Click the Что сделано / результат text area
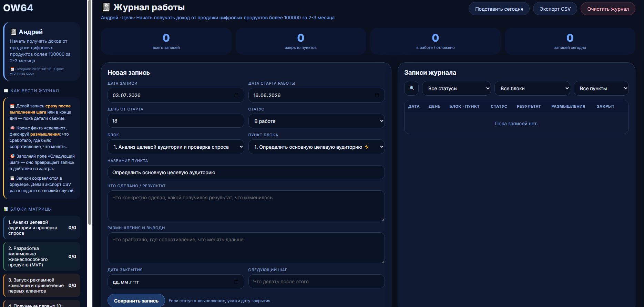Image resolution: width=644 pixels, height=307 pixels. [246, 206]
